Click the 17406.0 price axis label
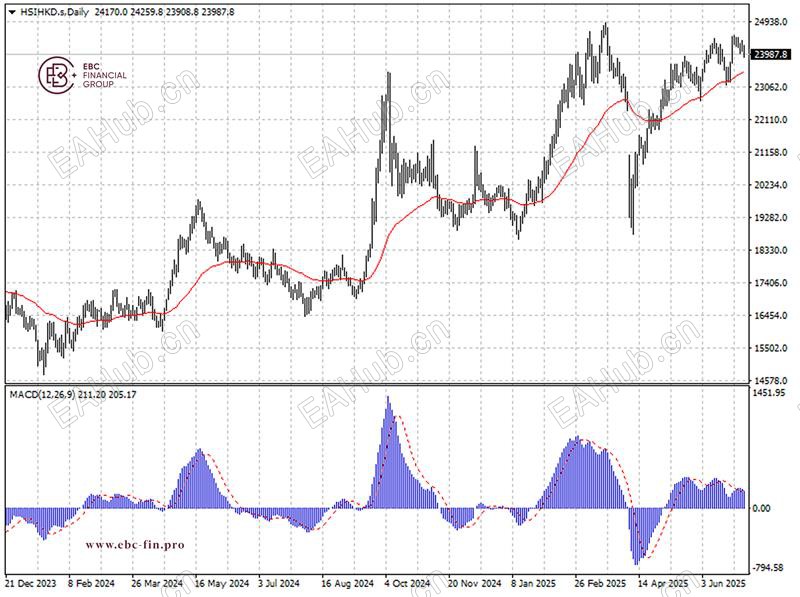The height and width of the screenshot is (597, 800). click(x=771, y=283)
